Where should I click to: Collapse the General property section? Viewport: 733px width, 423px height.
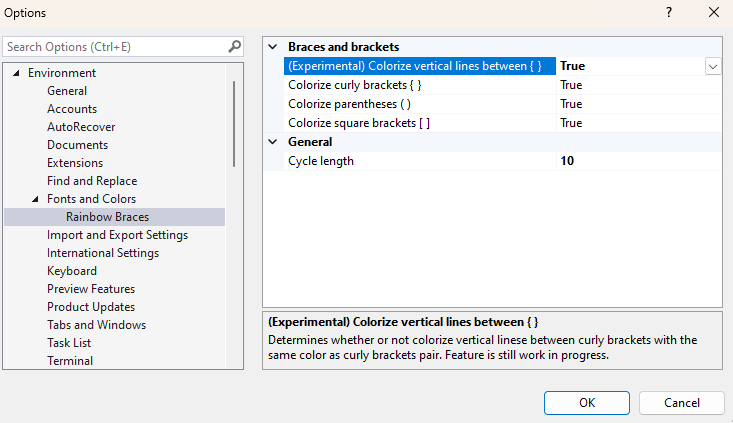(x=274, y=142)
